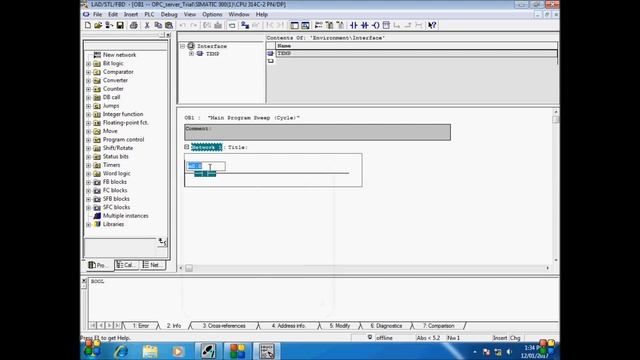Select the SFC blocks catalog item
640x360 pixels.
(x=116, y=207)
